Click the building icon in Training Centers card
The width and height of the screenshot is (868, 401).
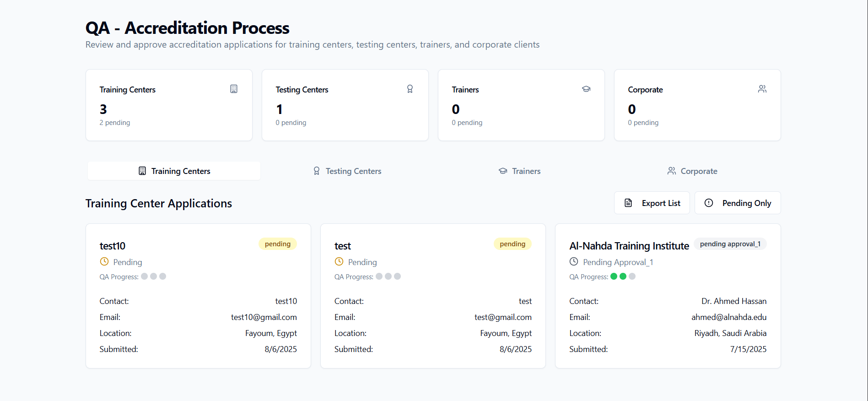pos(233,89)
